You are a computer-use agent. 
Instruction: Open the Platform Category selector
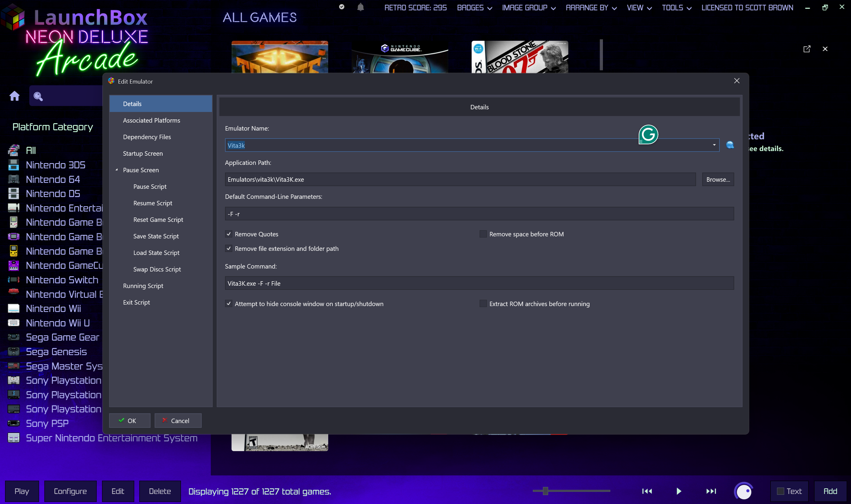[53, 127]
